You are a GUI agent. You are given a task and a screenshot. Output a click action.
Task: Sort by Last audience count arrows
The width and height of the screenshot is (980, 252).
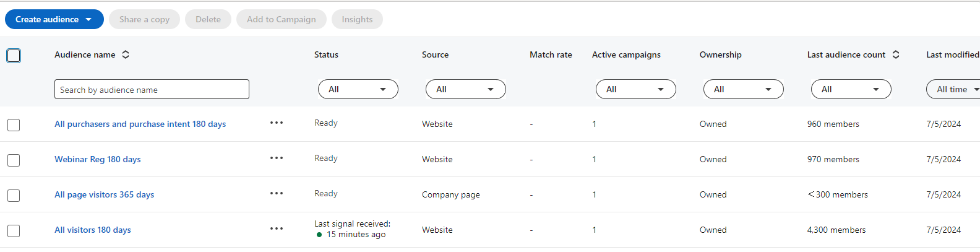coord(895,54)
